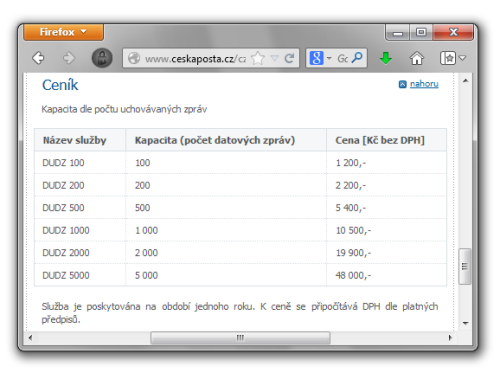Click the vertical scrollbar thumb
The width and height of the screenshot is (500, 373).
point(465,266)
